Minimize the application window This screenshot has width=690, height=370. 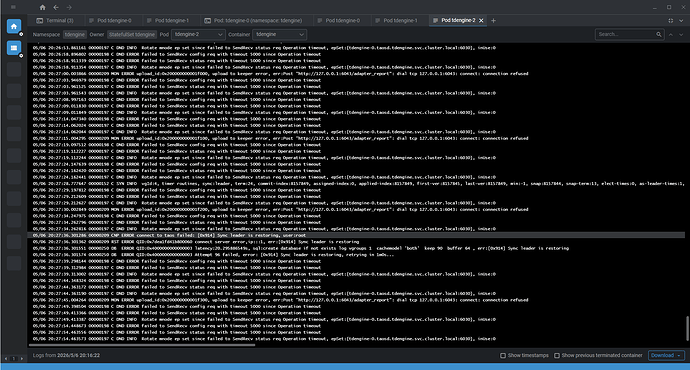point(655,7)
